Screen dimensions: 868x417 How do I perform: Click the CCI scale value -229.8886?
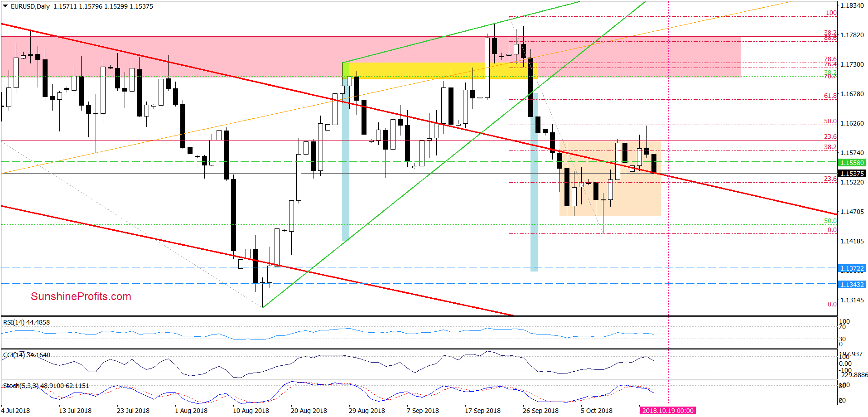click(854, 375)
